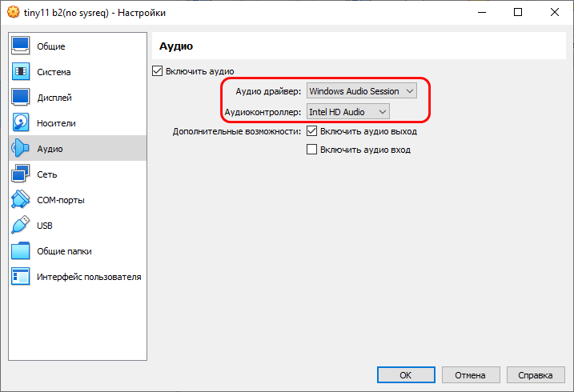Open the Интерфейс пользователя settings section

click(88, 277)
